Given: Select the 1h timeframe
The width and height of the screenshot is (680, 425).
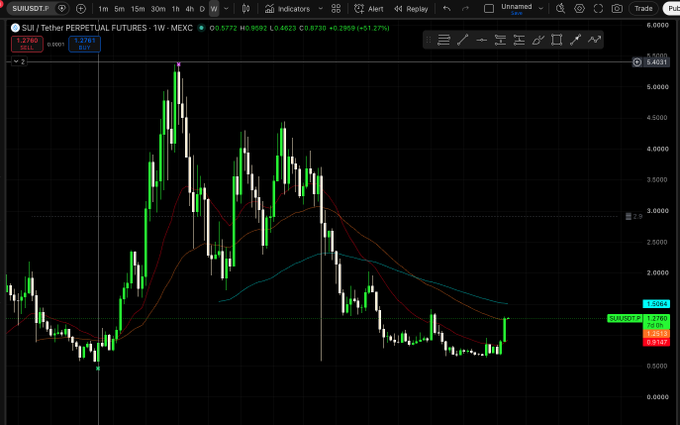Looking at the screenshot, I should [x=176, y=9].
